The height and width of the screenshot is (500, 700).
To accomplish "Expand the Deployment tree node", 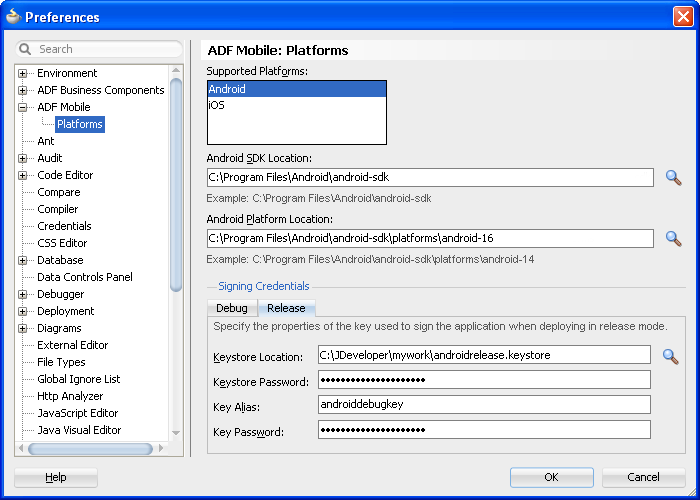I will click(22, 311).
